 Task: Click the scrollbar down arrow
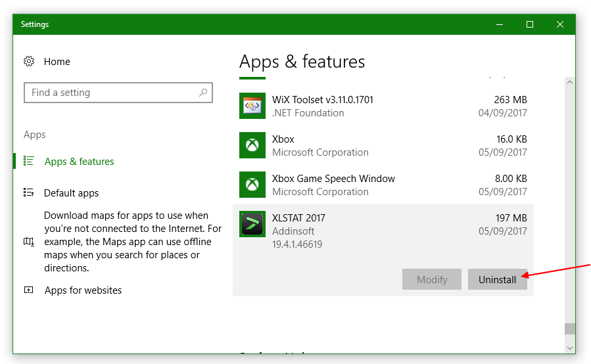(569, 348)
